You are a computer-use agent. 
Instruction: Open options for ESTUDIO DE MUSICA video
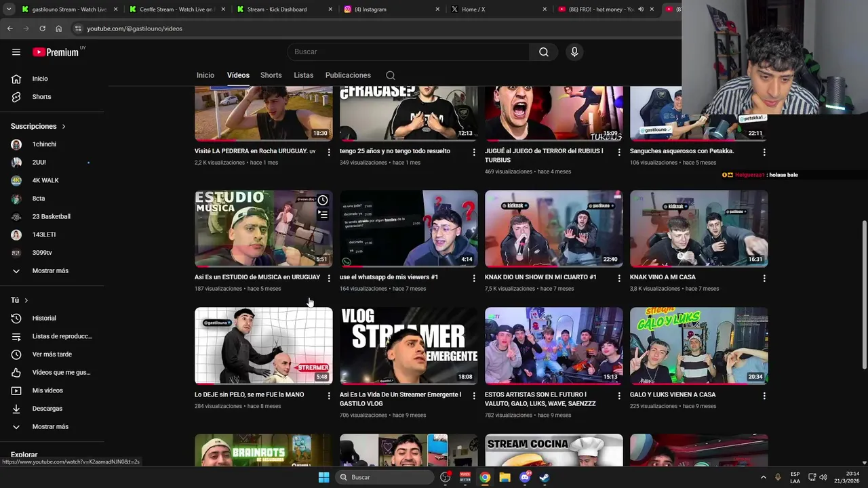pos(329,279)
